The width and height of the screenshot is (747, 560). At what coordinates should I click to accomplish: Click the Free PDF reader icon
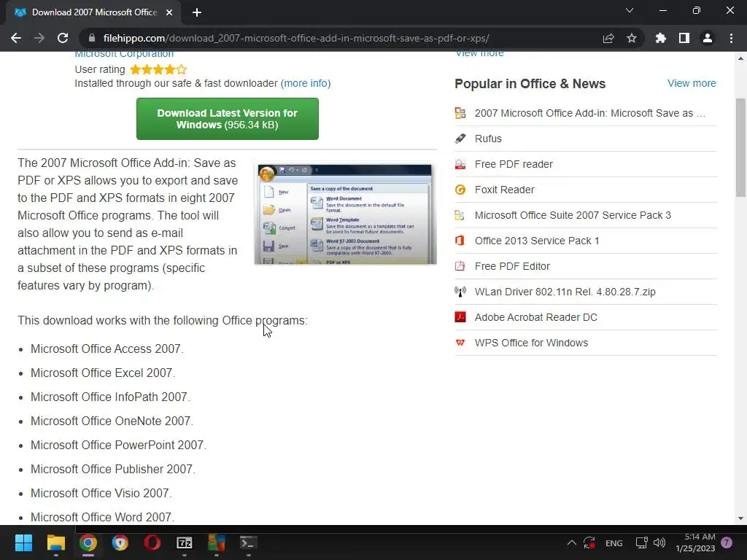[460, 164]
